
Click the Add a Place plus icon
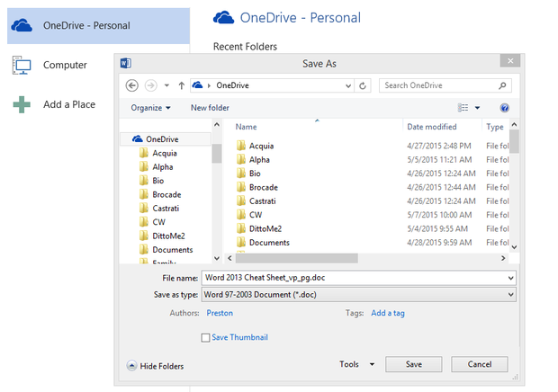click(x=22, y=104)
